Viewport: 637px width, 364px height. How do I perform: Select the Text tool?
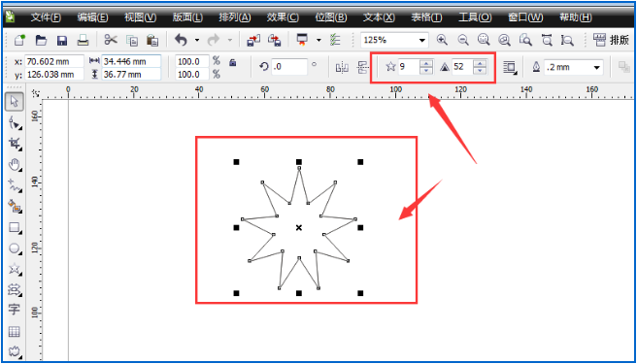coord(15,311)
